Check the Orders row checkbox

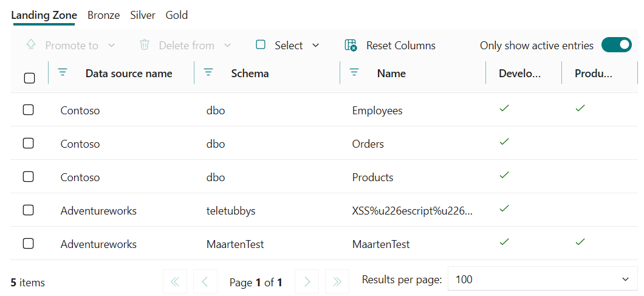(28, 143)
